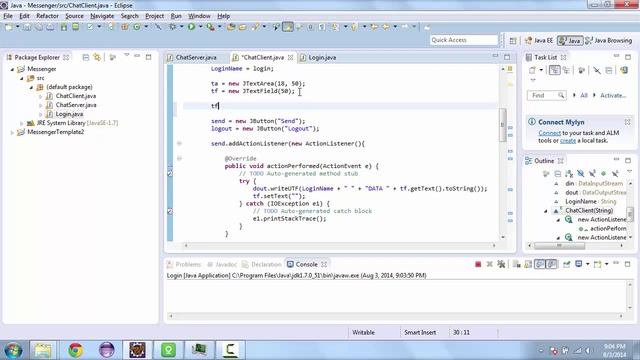Viewport: 640px width, 360px height.
Task: Collapse the src folder node
Action: coord(22,78)
